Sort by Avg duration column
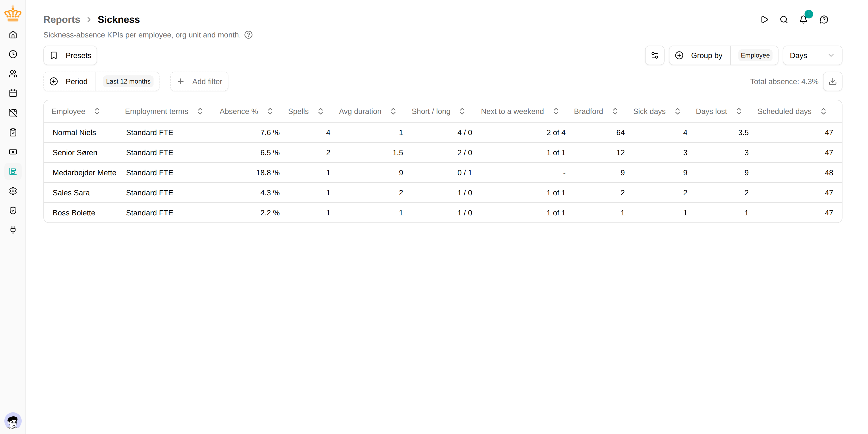This screenshot has height=434, width=868. [x=368, y=111]
